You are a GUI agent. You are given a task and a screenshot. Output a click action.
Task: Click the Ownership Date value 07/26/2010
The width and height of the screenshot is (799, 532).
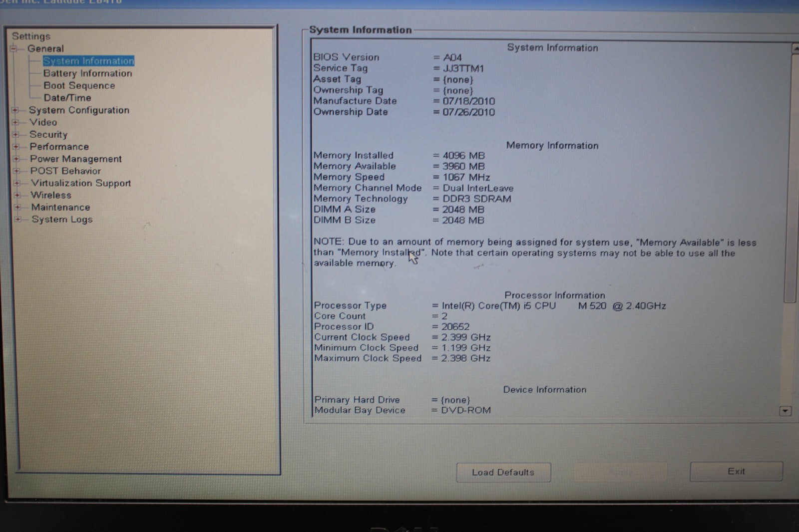tap(468, 112)
